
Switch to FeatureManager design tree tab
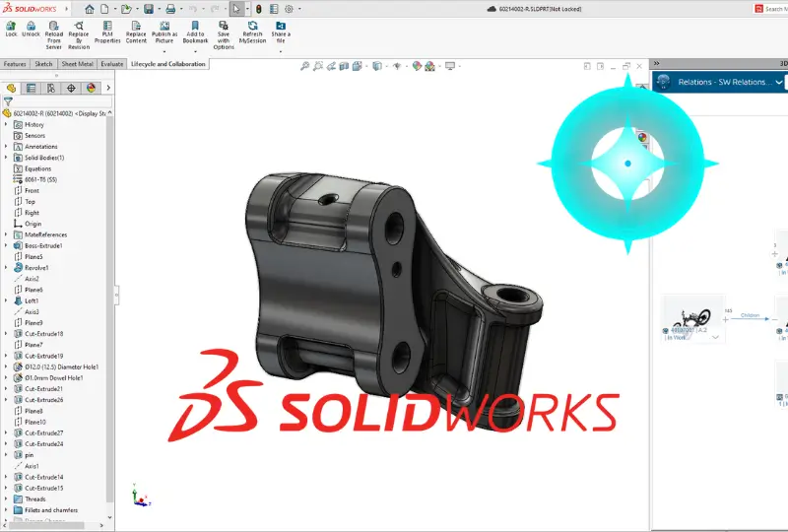tap(11, 88)
